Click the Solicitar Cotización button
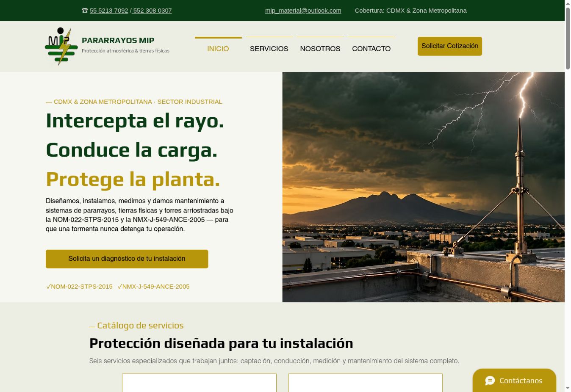Screen dimensions: 571x392 (450, 46)
